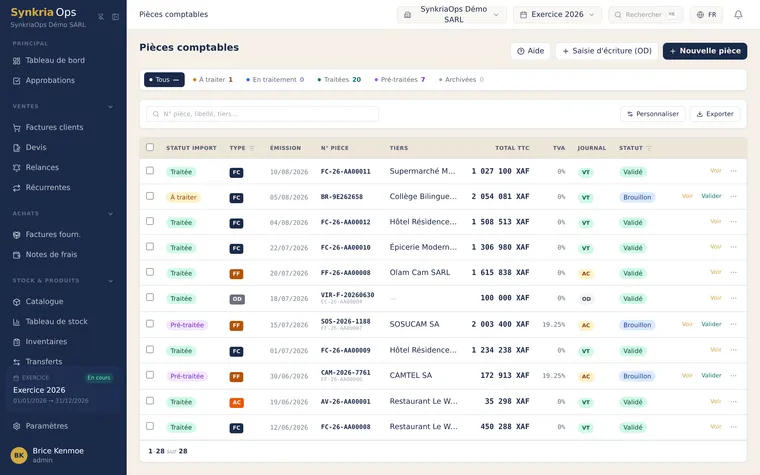
Task: Check the FC-26-AA00011 row checkbox
Action: (x=150, y=171)
